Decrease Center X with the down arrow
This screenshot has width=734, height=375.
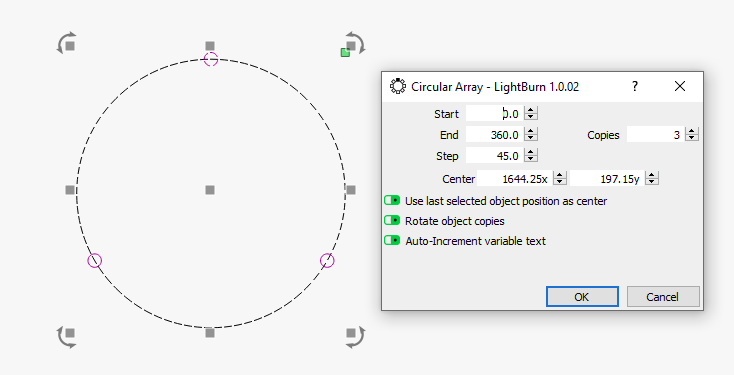coord(560,182)
